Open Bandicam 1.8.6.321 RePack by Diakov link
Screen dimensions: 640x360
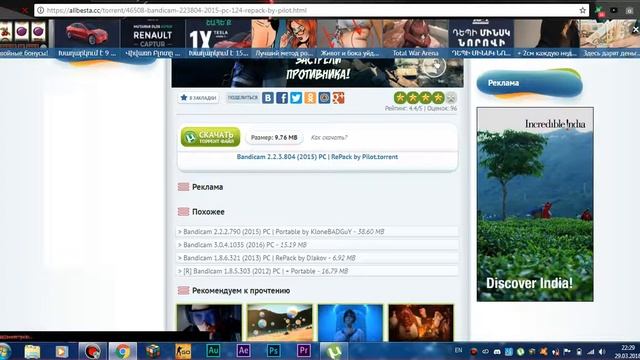[269, 258]
